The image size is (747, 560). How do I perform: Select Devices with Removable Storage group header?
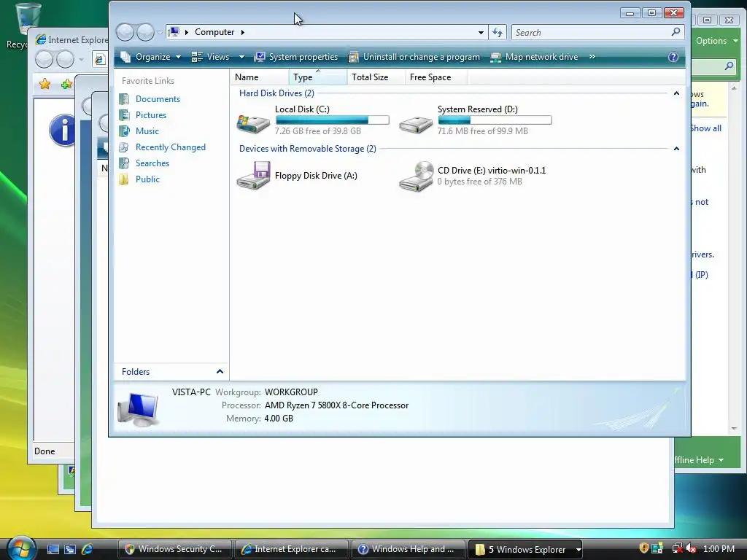pos(308,149)
